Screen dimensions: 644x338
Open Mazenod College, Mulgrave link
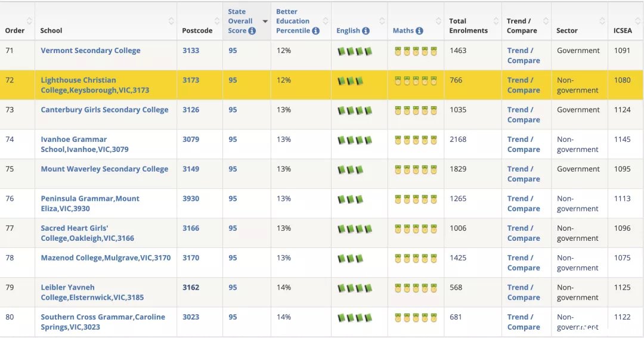(106, 258)
